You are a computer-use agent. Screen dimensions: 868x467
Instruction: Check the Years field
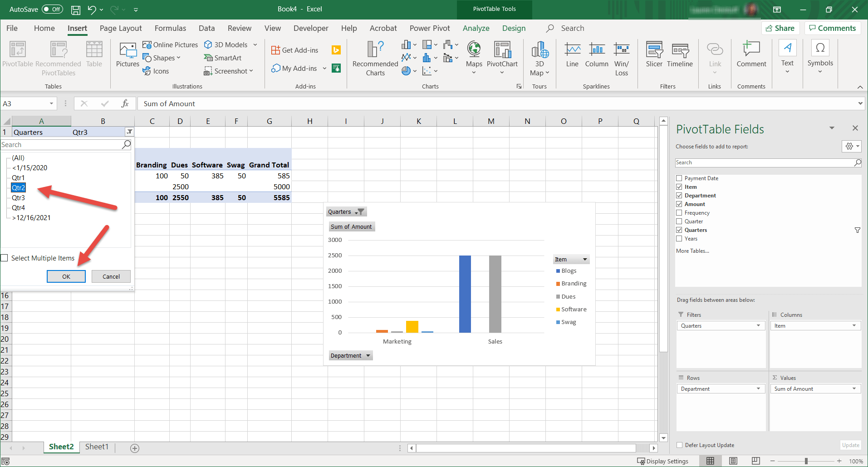point(679,239)
